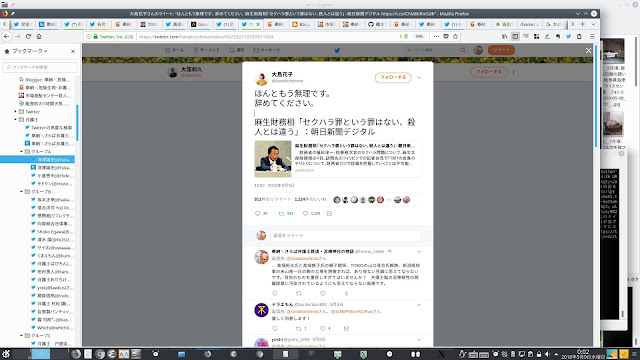The height and width of the screenshot is (360, 640).
Task: View the 1,124 likes count link
Action: [310, 200]
